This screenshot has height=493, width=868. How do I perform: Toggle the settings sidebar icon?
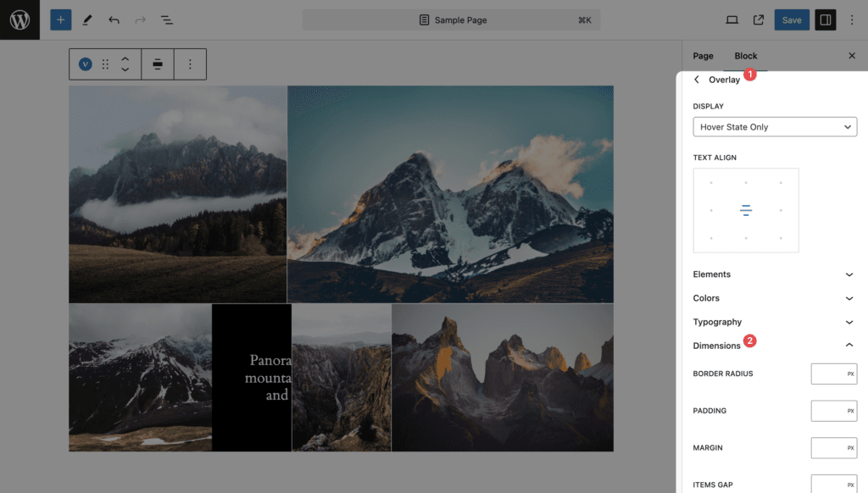click(x=826, y=20)
